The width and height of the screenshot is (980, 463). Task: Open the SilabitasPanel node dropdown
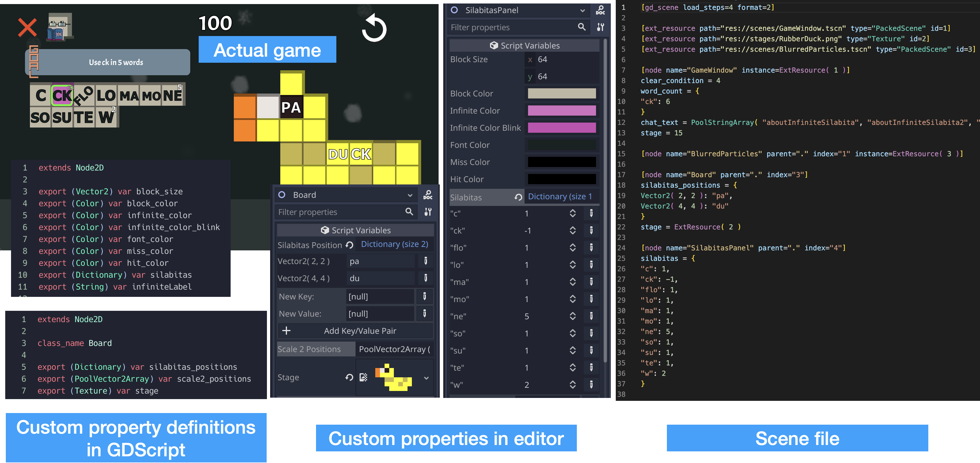click(x=582, y=11)
